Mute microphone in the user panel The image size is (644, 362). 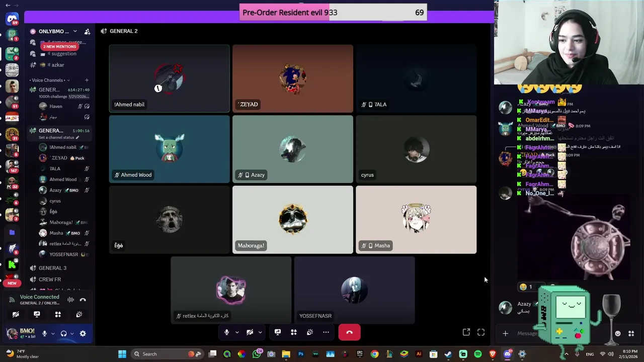[x=44, y=333]
